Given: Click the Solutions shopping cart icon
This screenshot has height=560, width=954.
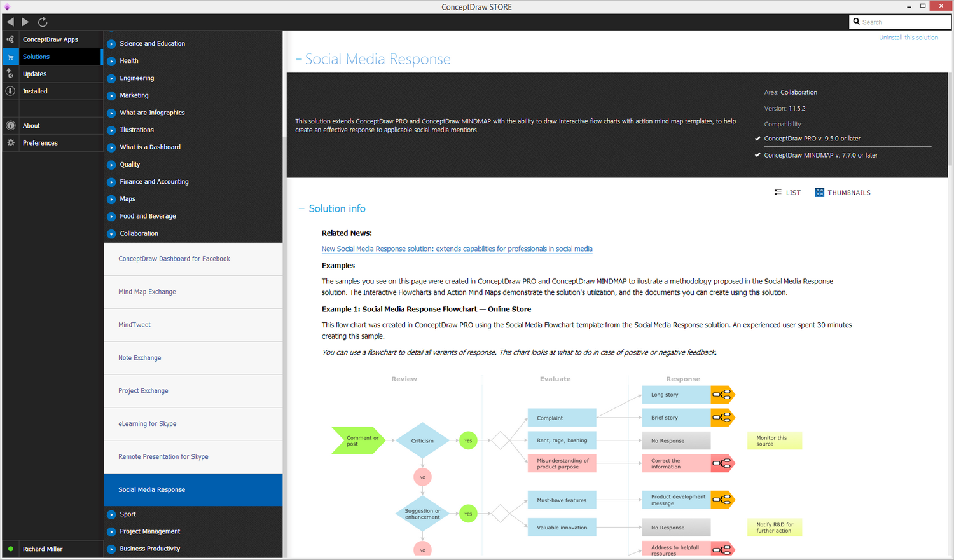Looking at the screenshot, I should tap(10, 57).
